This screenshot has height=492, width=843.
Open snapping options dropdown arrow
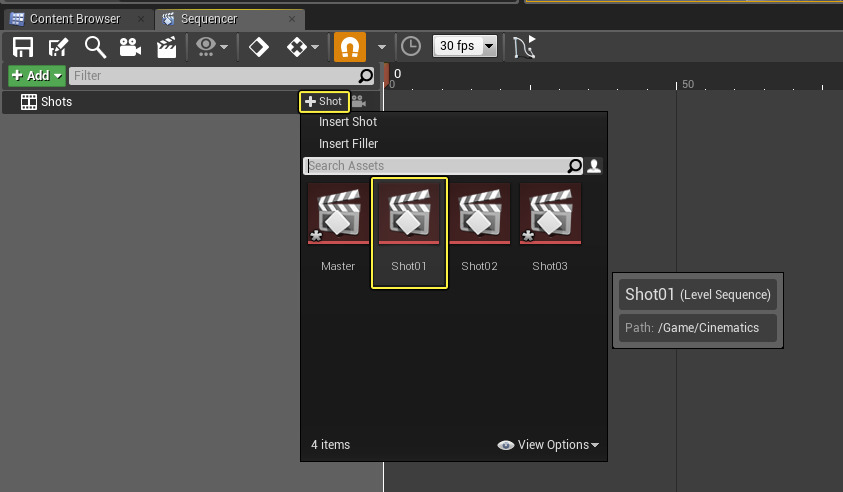point(382,47)
